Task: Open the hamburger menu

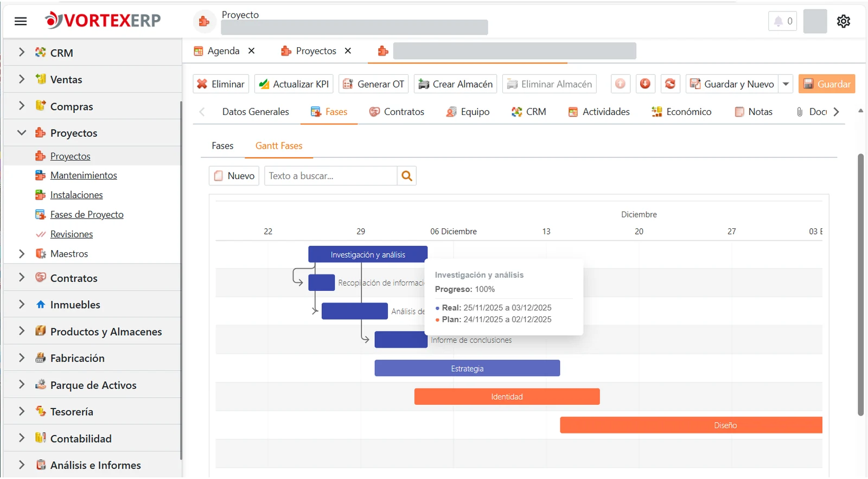Action: click(21, 21)
